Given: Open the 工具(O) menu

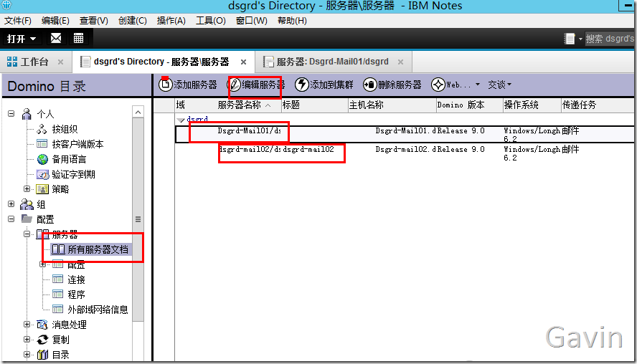Looking at the screenshot, I should tap(210, 21).
